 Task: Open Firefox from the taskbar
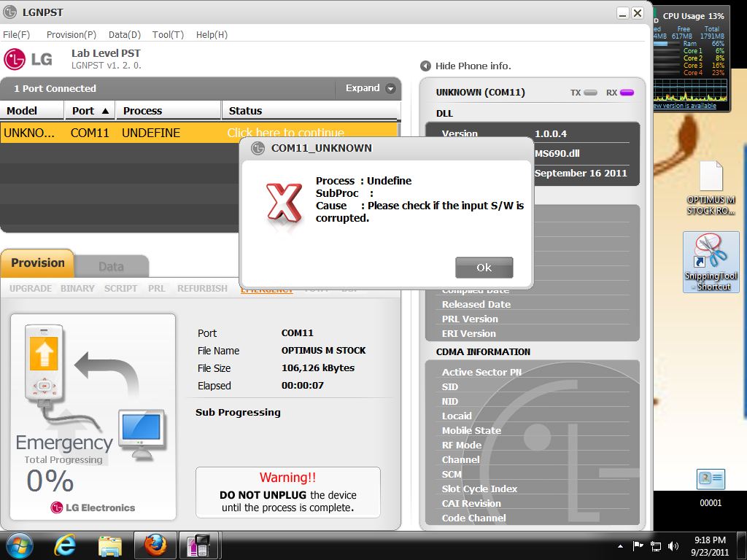[155, 545]
